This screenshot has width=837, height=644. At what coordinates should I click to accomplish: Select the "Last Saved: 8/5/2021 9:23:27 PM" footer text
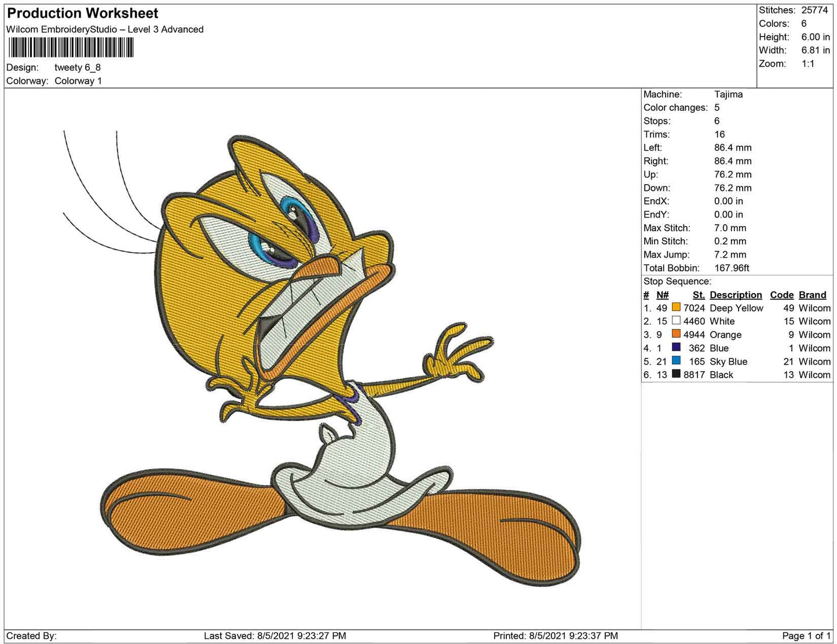click(x=275, y=636)
